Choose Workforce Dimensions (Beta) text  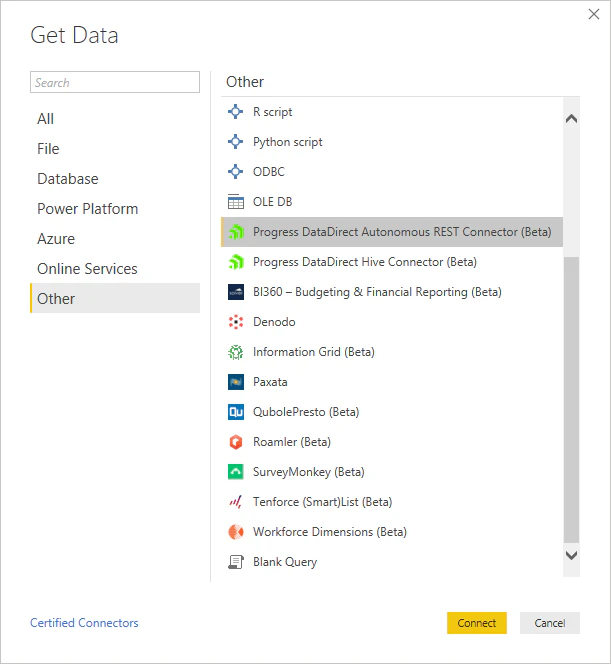pos(330,532)
